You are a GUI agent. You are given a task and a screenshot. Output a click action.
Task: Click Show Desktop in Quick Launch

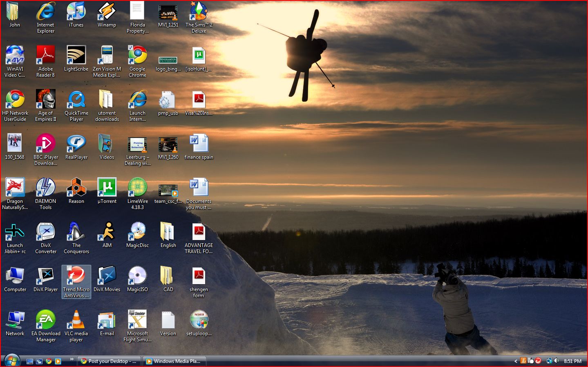click(30, 361)
